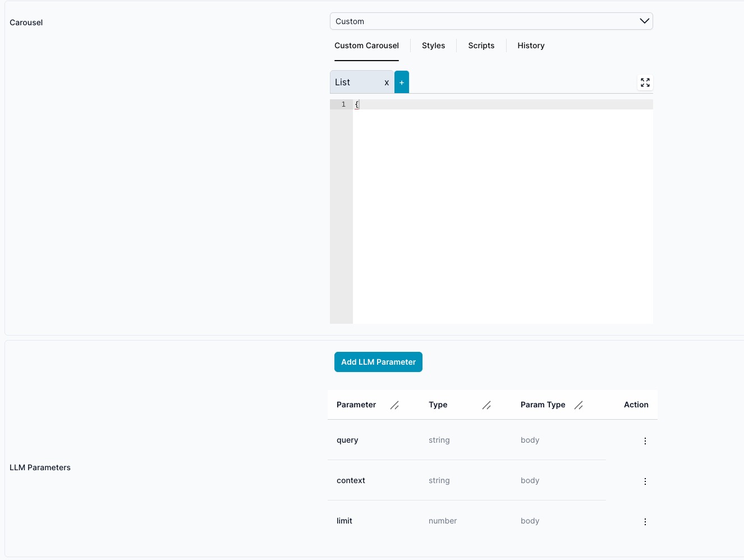Click line number 1 in editor gutter
The image size is (744, 560).
click(x=343, y=104)
